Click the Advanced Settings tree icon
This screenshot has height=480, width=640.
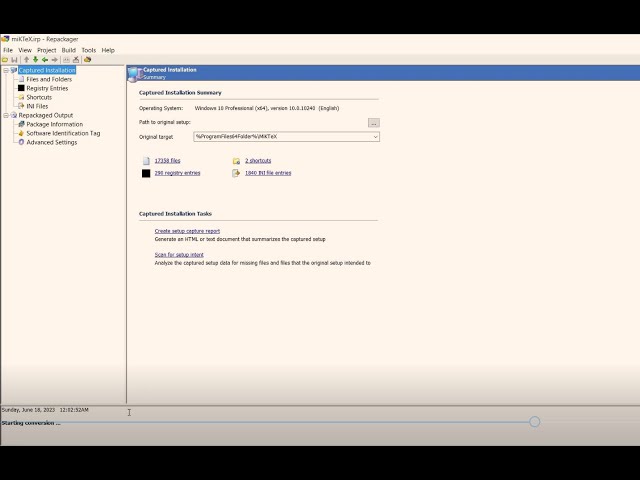pos(21,142)
